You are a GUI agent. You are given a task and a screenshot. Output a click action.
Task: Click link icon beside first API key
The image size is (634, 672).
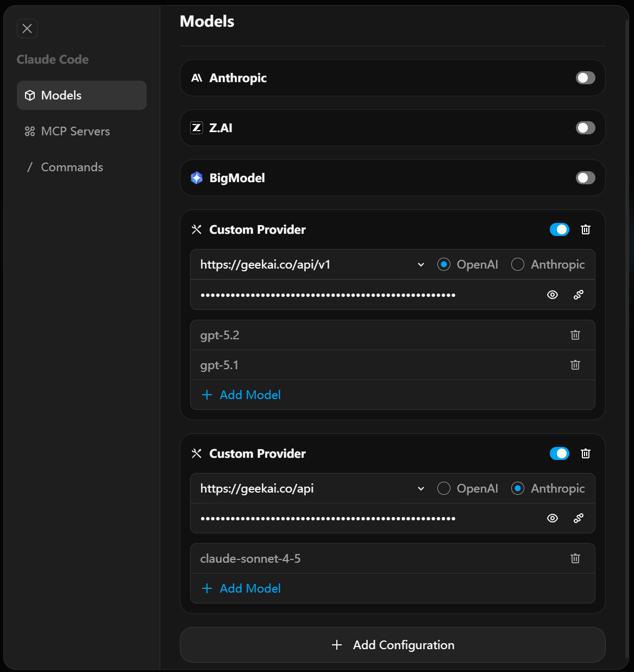pos(579,295)
